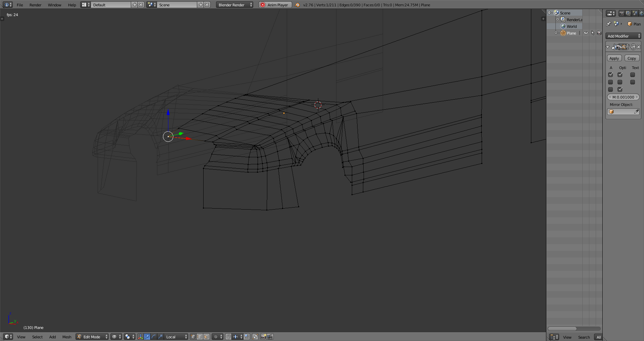This screenshot has height=341, width=644.
Task: Open the Render menu
Action: click(35, 5)
